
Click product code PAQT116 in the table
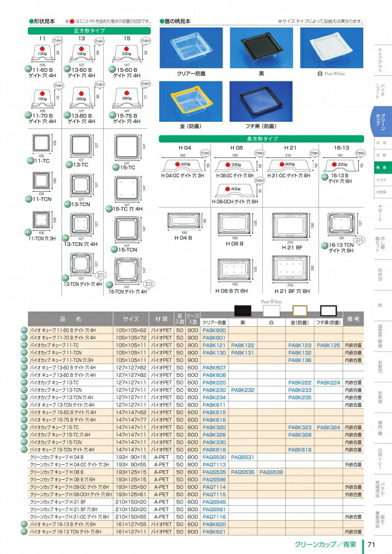pyautogui.click(x=214, y=517)
